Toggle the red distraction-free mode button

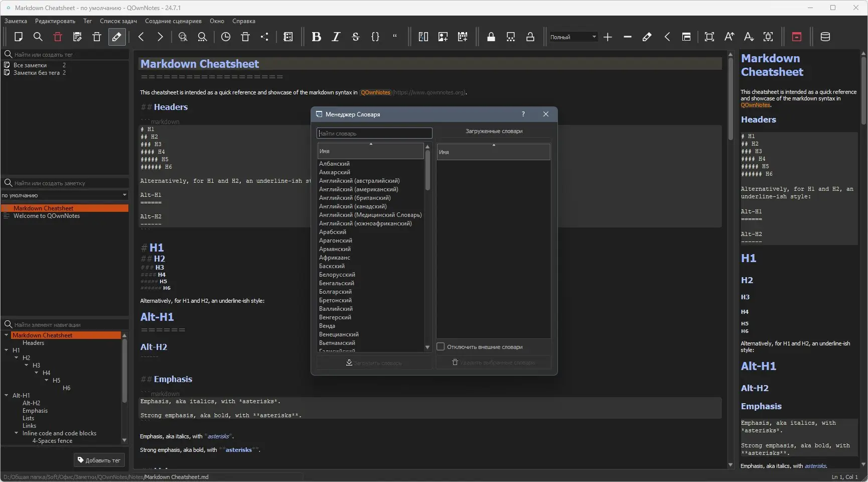(796, 37)
